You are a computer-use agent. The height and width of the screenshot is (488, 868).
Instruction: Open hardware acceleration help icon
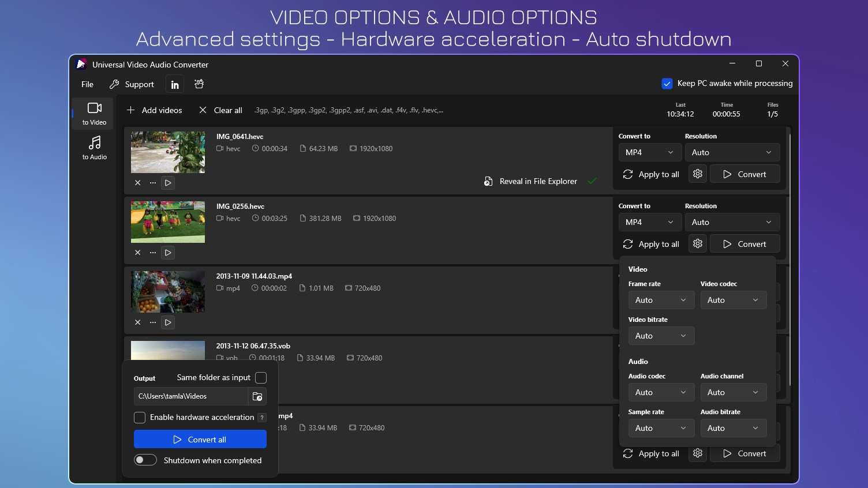pyautogui.click(x=262, y=418)
